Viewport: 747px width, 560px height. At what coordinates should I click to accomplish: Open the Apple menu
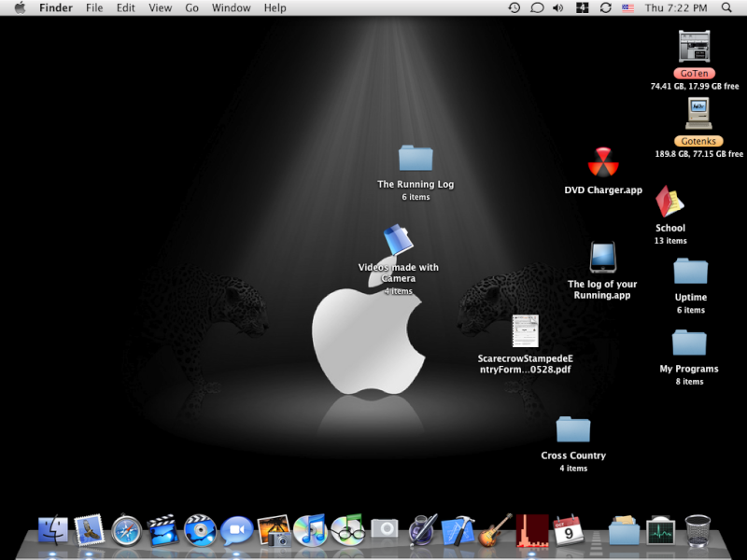coord(20,7)
